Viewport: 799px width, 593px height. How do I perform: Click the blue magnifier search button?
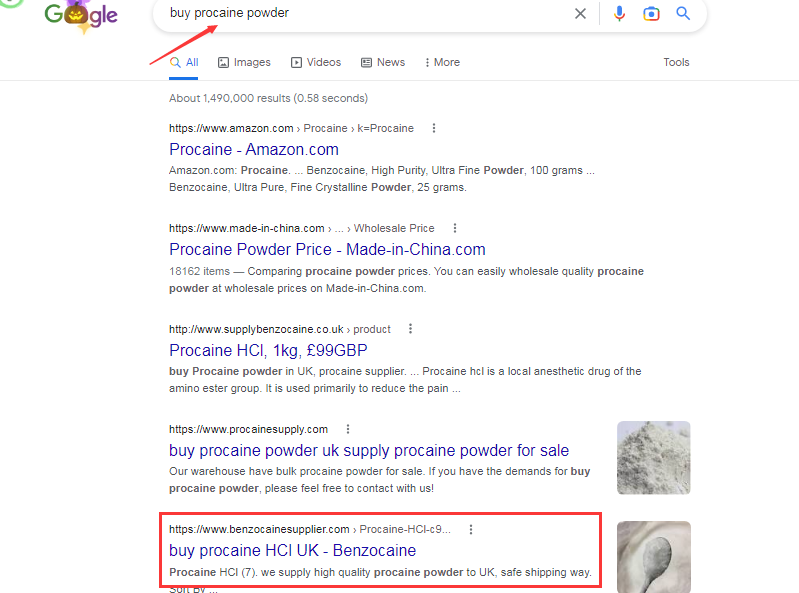[683, 14]
